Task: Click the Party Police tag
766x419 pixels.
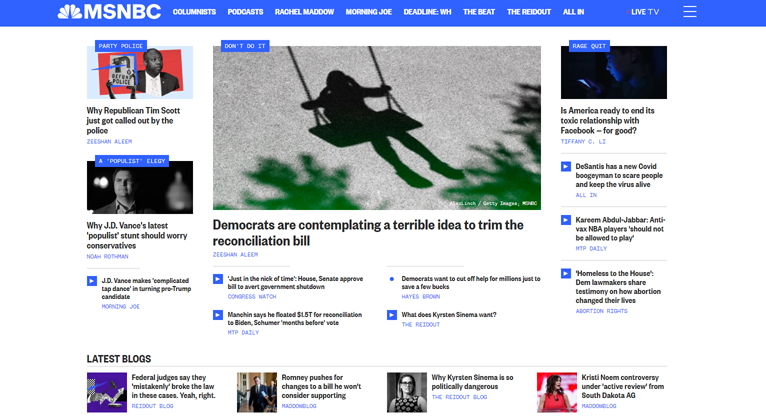Action: [121, 46]
